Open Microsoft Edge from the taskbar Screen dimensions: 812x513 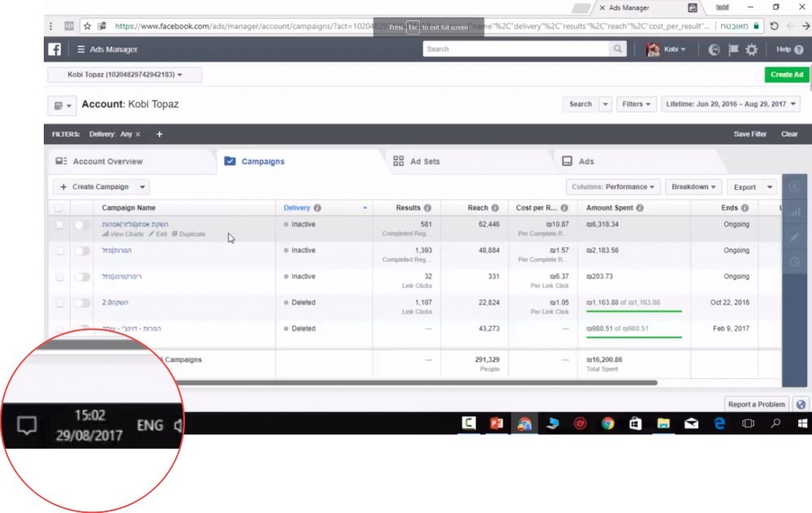point(719,424)
